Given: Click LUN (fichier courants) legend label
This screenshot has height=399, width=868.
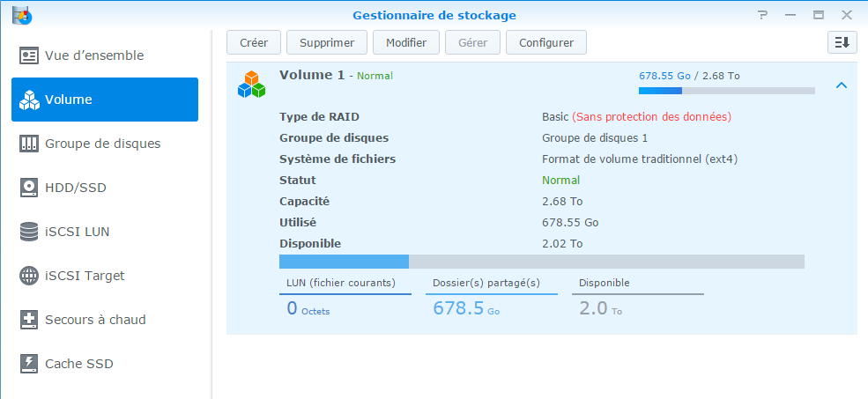Looking at the screenshot, I should coord(341,283).
